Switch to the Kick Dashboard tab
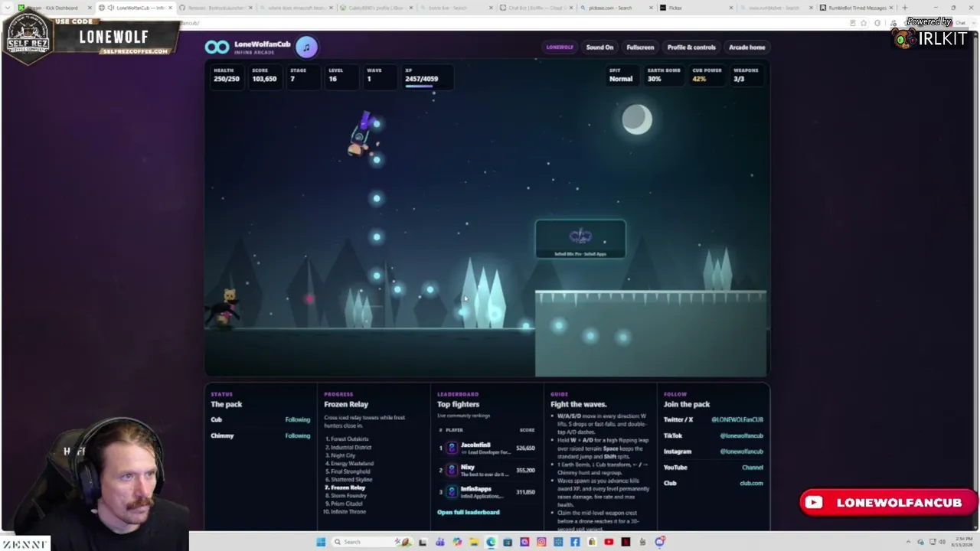This screenshot has height=551, width=980. click(x=54, y=8)
